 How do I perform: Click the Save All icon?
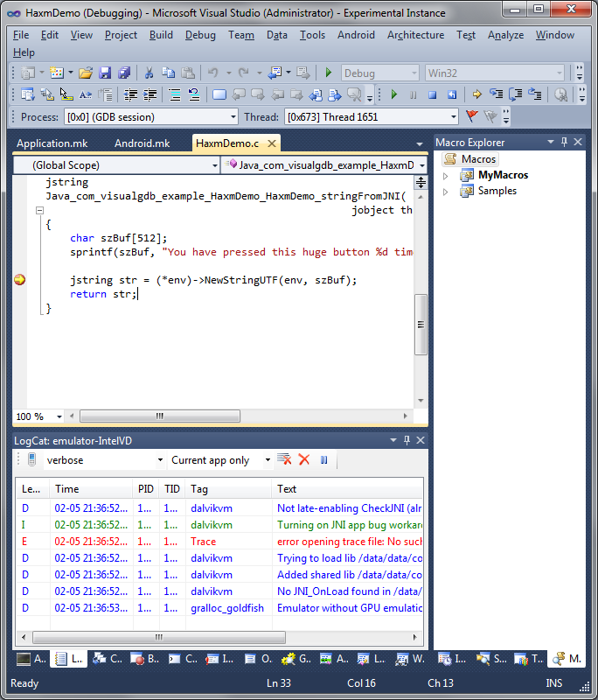pyautogui.click(x=124, y=73)
